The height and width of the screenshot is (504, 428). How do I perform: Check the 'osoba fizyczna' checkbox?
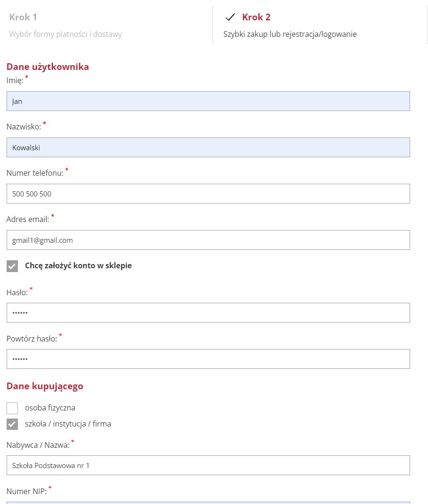(12, 408)
